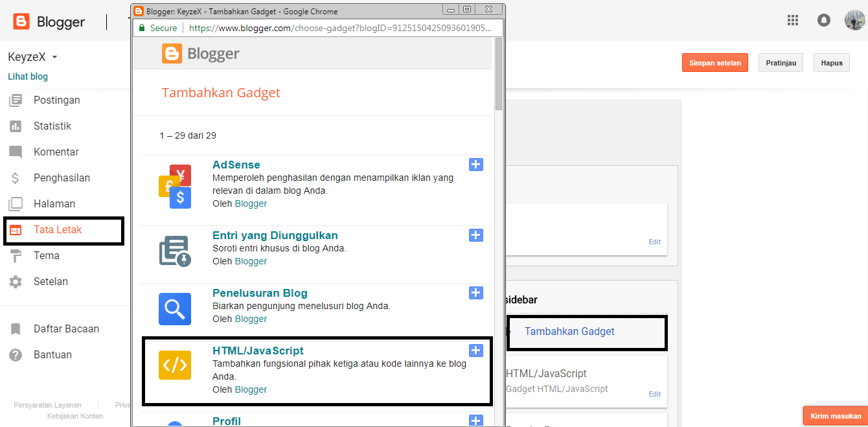Click the Tema paint roller icon

16,256
